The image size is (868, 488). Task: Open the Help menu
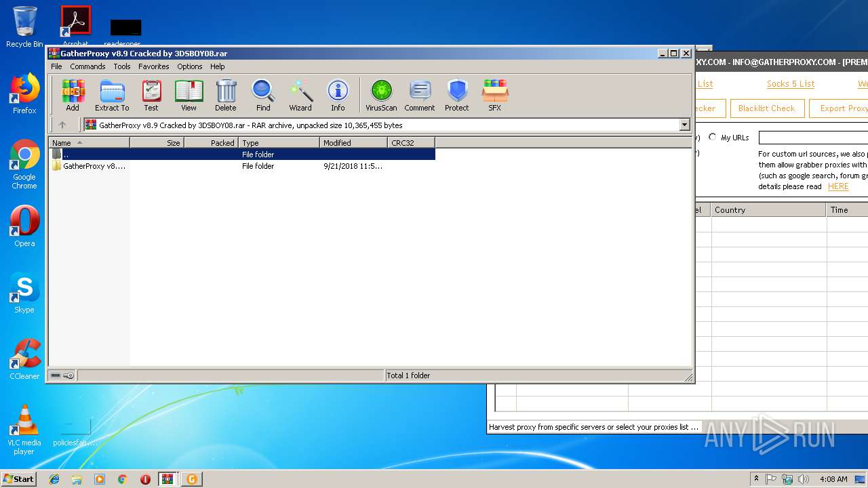coord(217,66)
